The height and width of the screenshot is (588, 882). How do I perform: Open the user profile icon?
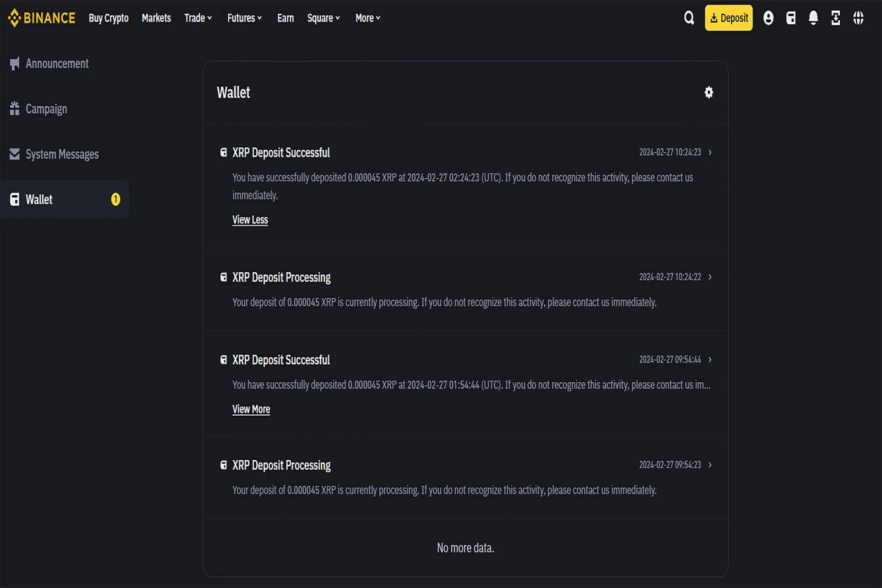768,18
